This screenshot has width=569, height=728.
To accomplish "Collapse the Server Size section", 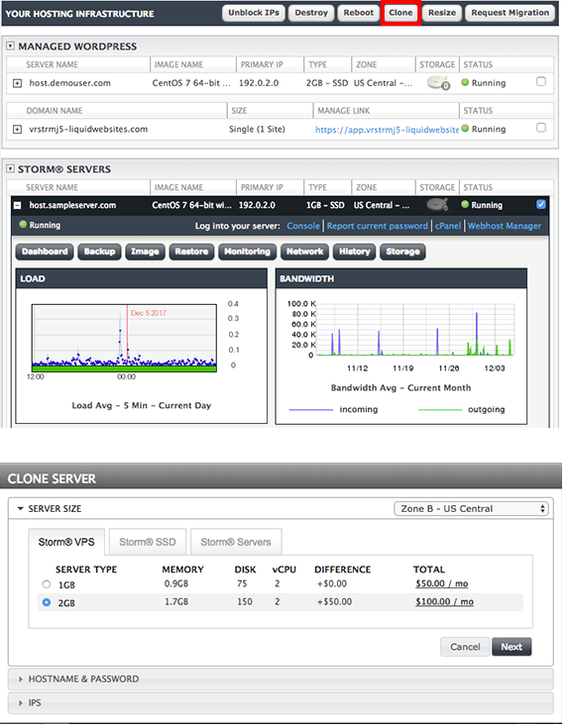I will pyautogui.click(x=21, y=508).
